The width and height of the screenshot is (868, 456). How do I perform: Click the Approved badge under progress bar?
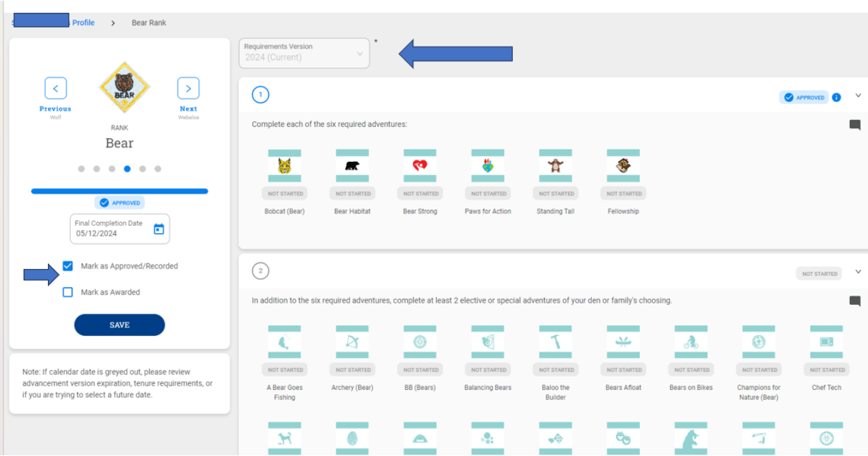119,202
